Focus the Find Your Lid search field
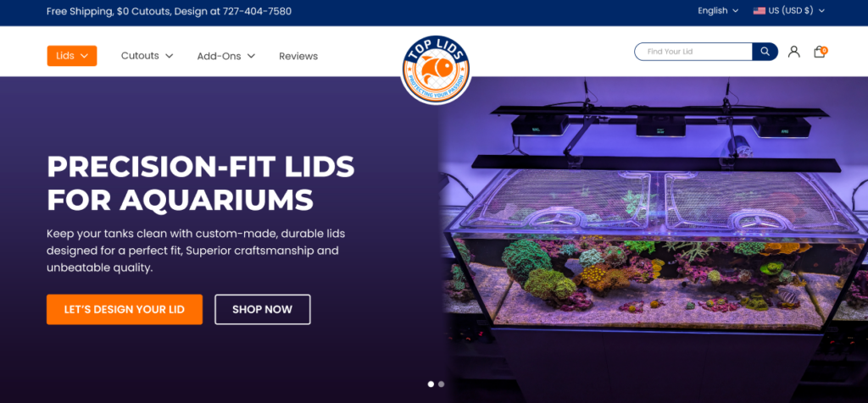The image size is (868, 403). coord(693,52)
